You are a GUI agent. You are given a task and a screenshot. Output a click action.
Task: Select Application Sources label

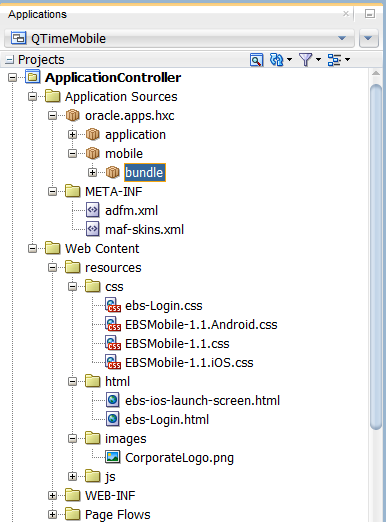(x=121, y=97)
